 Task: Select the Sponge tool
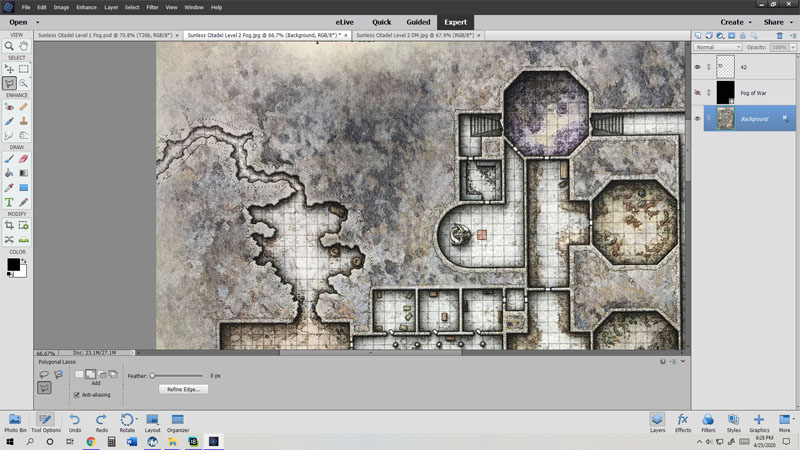pyautogui.click(x=23, y=135)
